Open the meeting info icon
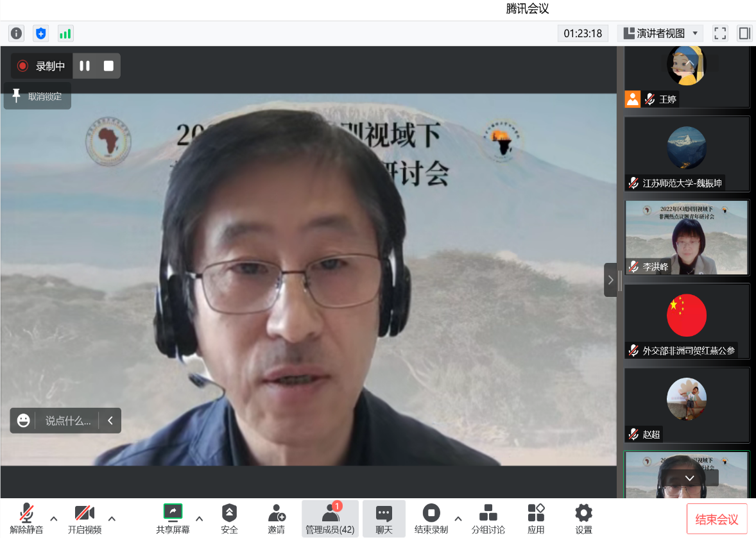The height and width of the screenshot is (538, 756). [x=16, y=33]
